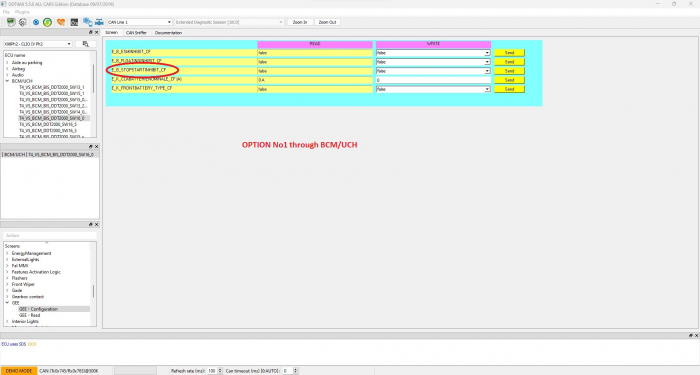The width and height of the screenshot is (700, 375).
Task: Open the File menu
Action: 6,12
